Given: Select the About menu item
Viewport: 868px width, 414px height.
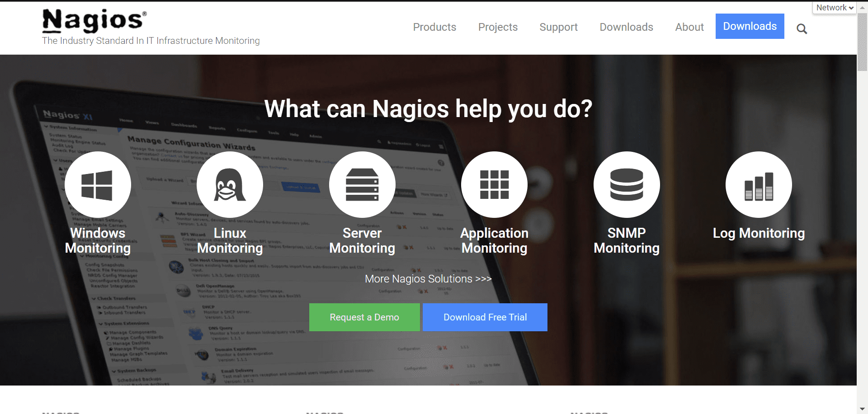Looking at the screenshot, I should [x=689, y=27].
